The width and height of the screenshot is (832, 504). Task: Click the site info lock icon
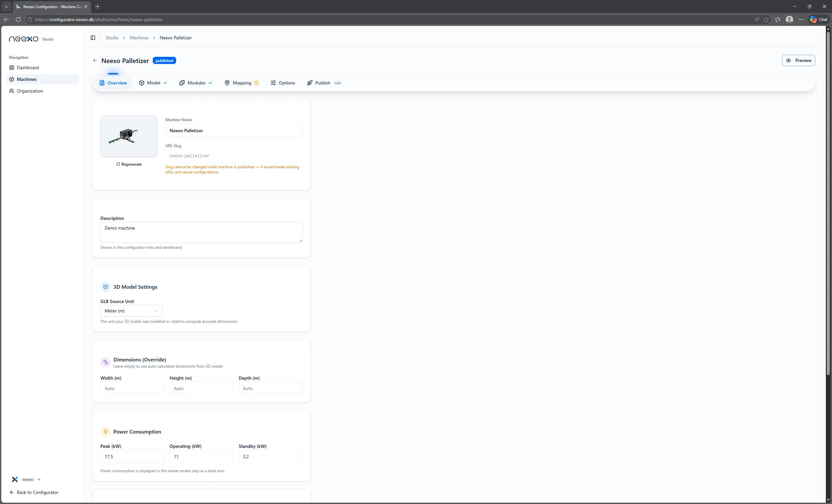(x=30, y=19)
